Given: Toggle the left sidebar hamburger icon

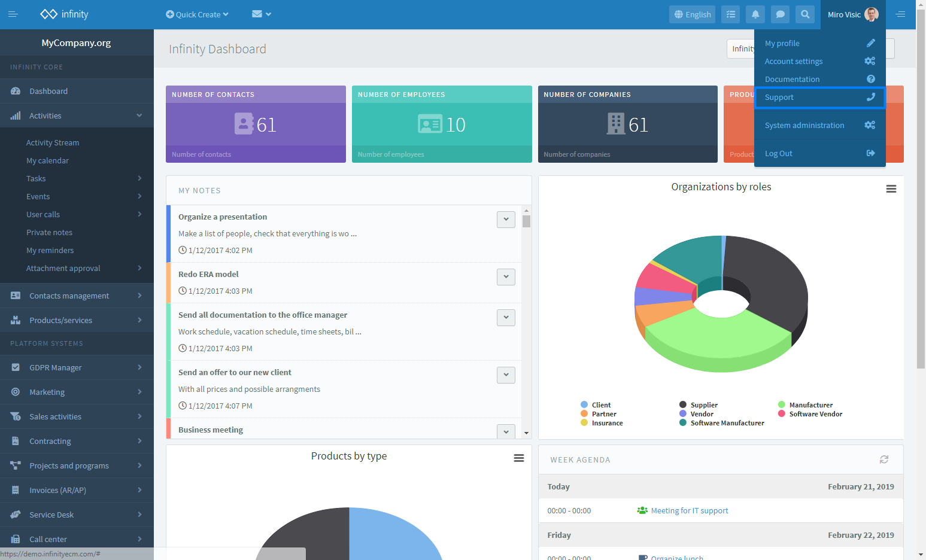Looking at the screenshot, I should click(13, 14).
